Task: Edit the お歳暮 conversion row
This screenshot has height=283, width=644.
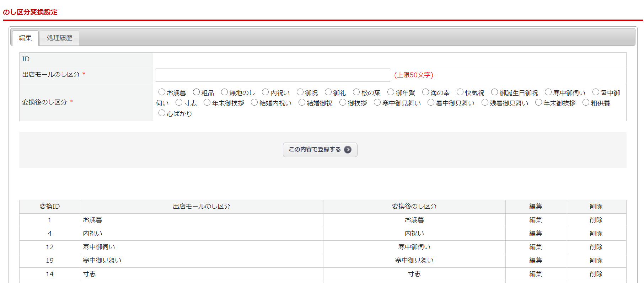Action: coord(535,220)
